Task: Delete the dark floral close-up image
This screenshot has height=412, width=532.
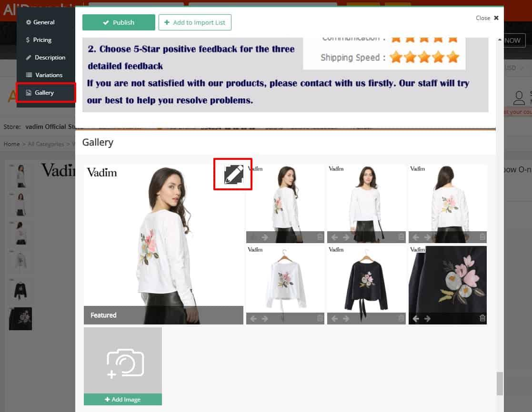Action: coord(482,318)
